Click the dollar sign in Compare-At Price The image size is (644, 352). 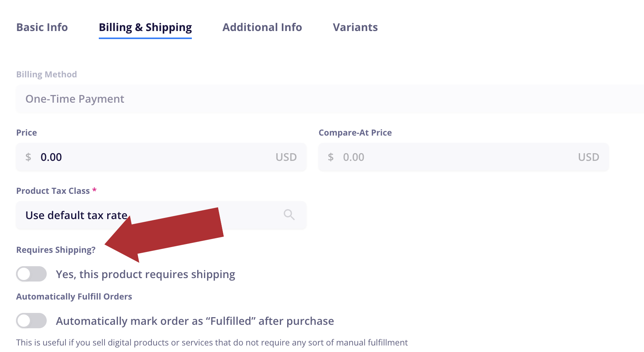(331, 157)
